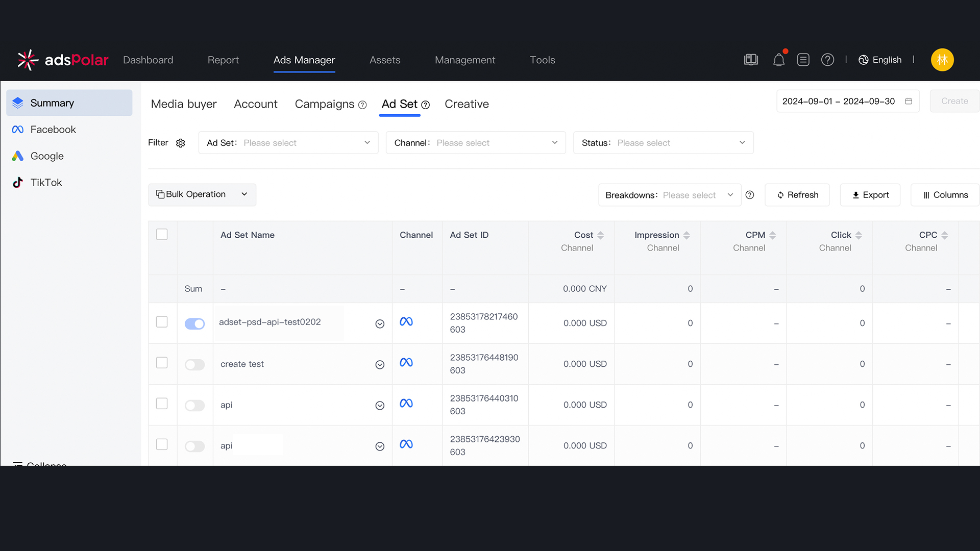Click the calendar icon in date range
This screenshot has width=980, height=551.
[909, 101]
